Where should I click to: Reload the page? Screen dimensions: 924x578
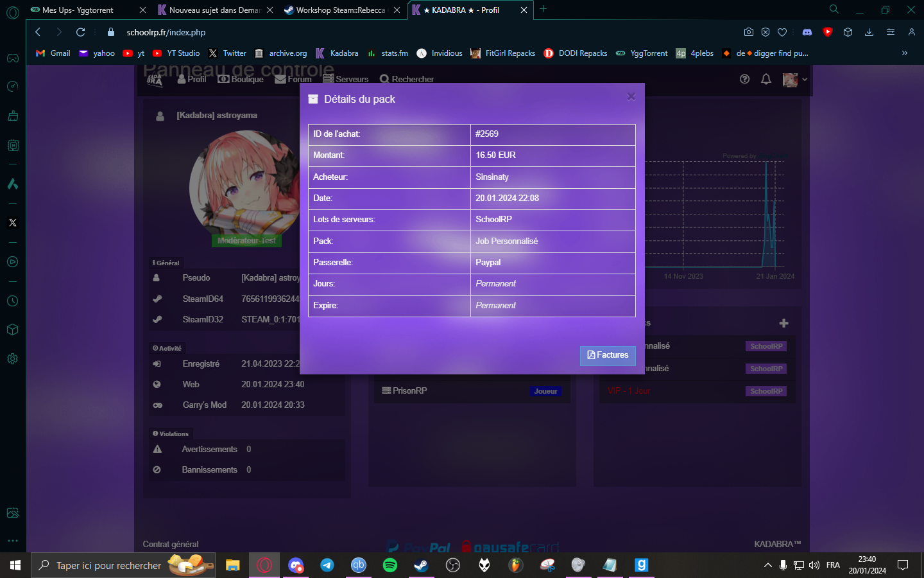pyautogui.click(x=80, y=32)
